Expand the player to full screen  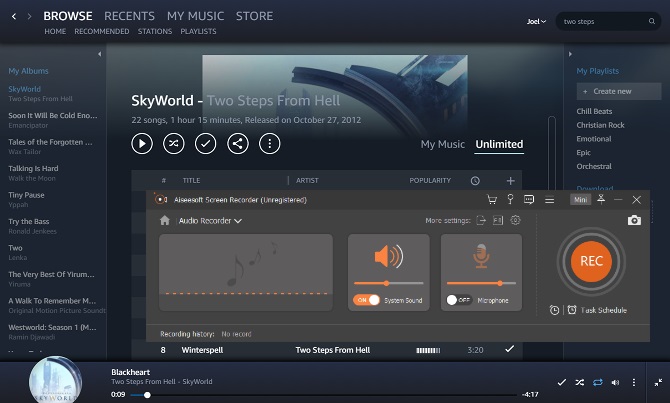(658, 382)
